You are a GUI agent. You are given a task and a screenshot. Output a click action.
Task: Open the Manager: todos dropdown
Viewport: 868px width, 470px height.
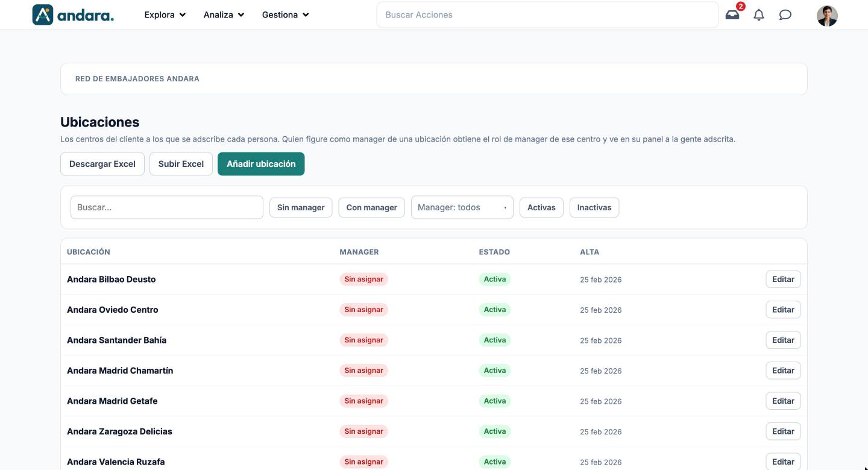point(462,207)
